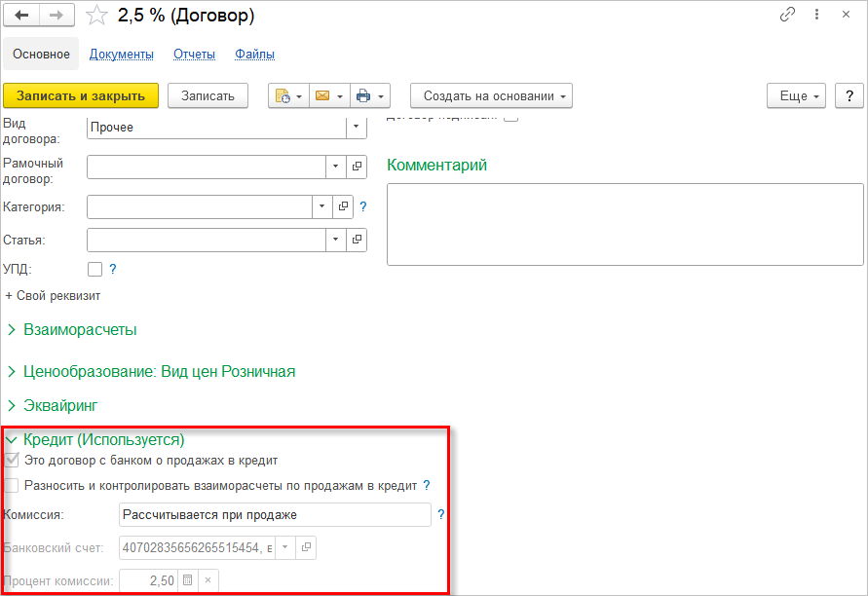
Task: Click the printer icon
Action: 363,95
